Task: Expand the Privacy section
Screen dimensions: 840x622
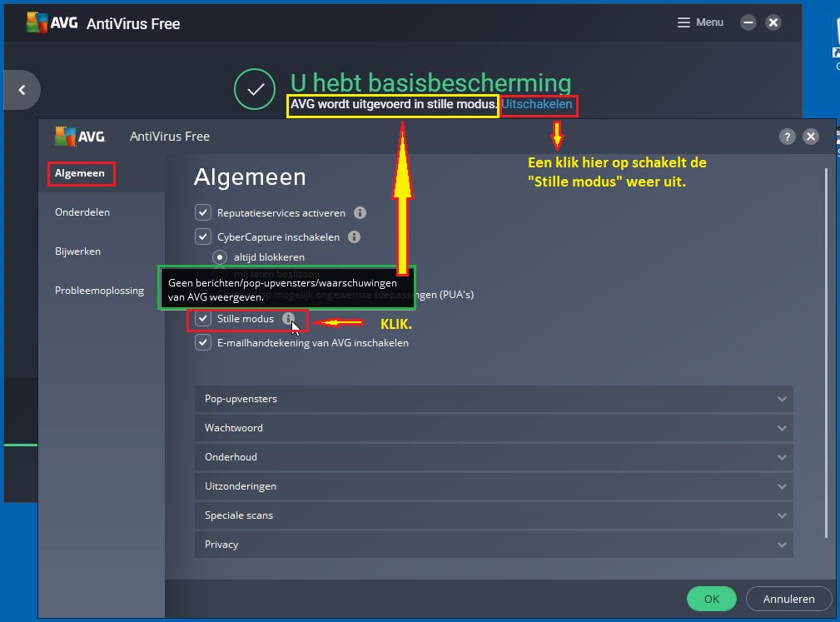Action: tap(494, 545)
